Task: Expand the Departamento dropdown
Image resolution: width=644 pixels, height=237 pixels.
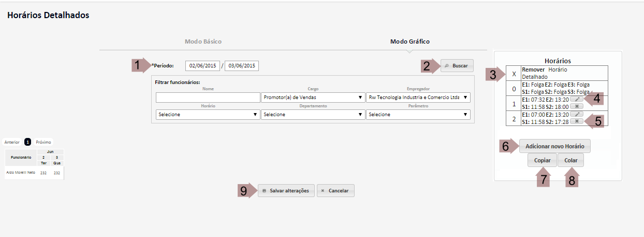Action: point(313,115)
